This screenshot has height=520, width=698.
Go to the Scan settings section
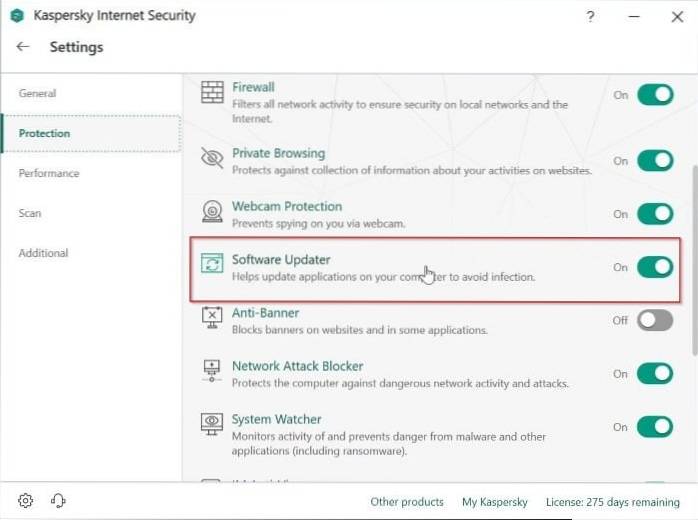click(x=30, y=213)
